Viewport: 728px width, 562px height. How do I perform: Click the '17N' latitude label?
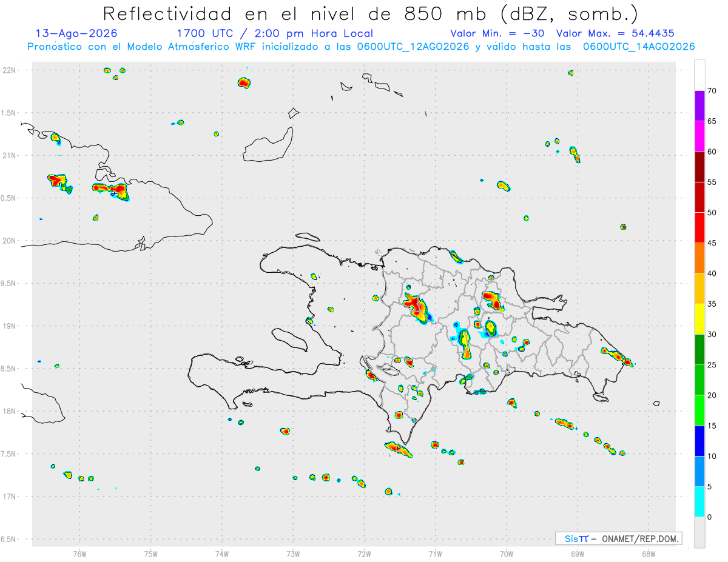pyautogui.click(x=10, y=497)
